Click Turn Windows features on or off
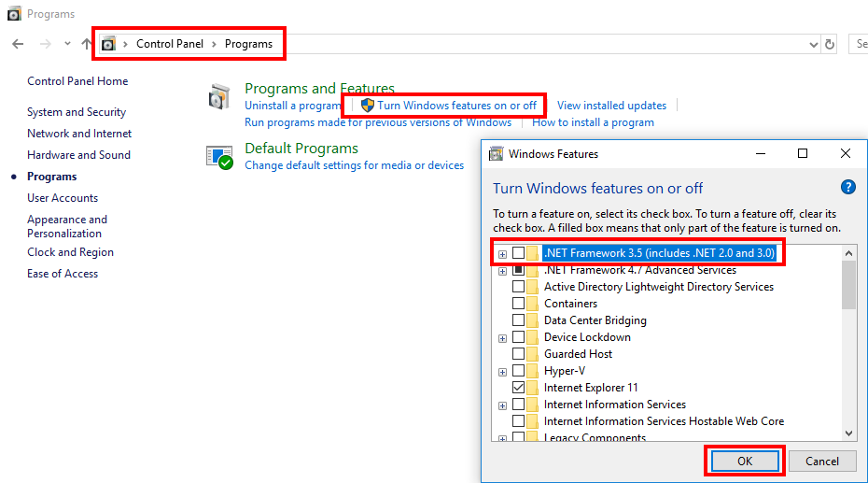This screenshot has height=483, width=868. [x=456, y=106]
